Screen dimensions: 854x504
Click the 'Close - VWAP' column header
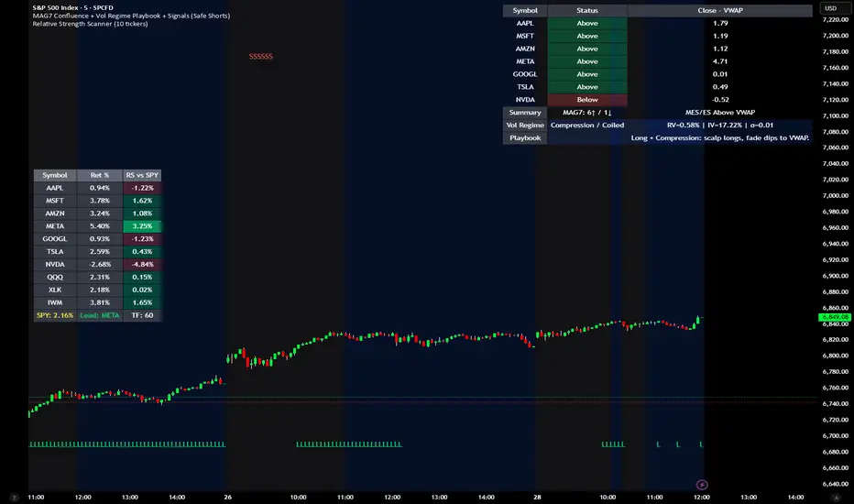coord(720,10)
